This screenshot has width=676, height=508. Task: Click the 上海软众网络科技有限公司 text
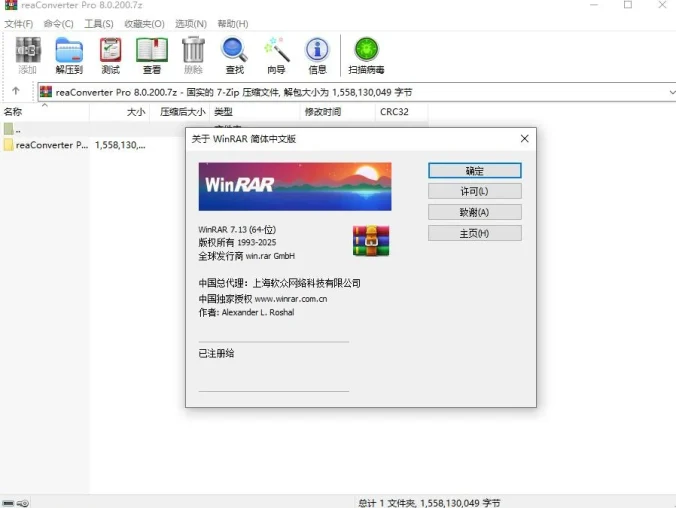click(307, 283)
